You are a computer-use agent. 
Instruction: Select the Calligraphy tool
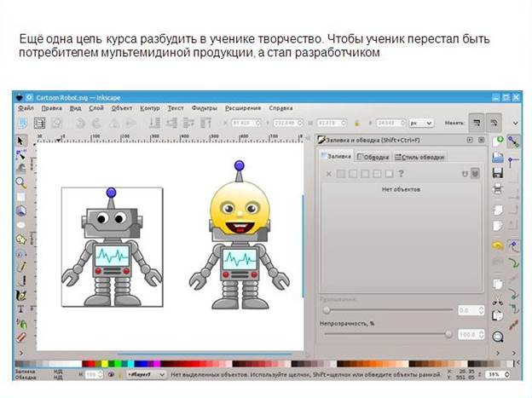coord(20,295)
